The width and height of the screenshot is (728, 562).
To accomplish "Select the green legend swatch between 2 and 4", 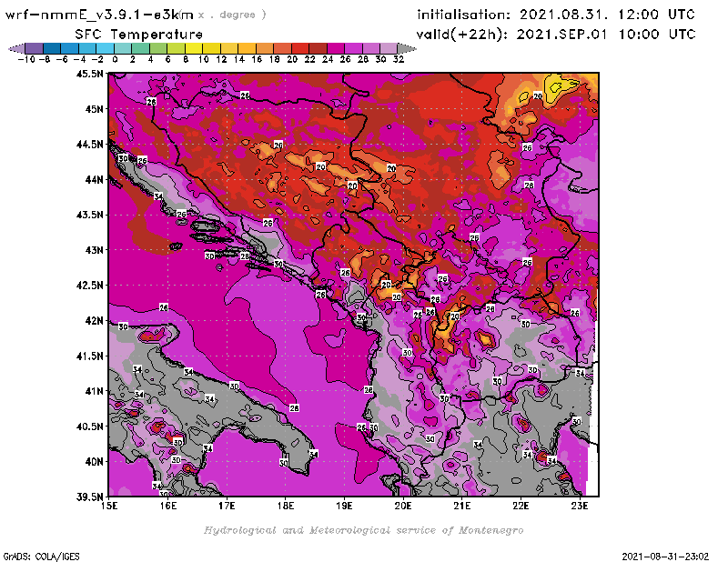I will 141,48.
